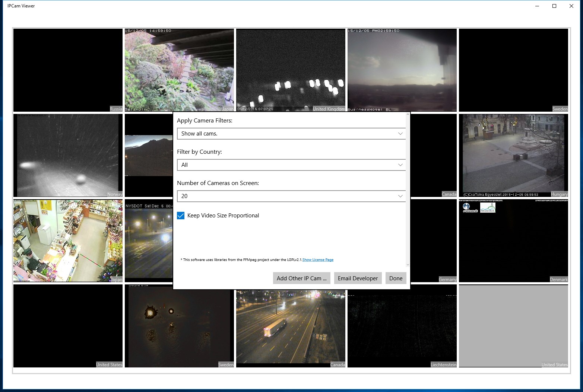View the BusinessHotel camera feed
583x392 pixels.
coord(402,70)
